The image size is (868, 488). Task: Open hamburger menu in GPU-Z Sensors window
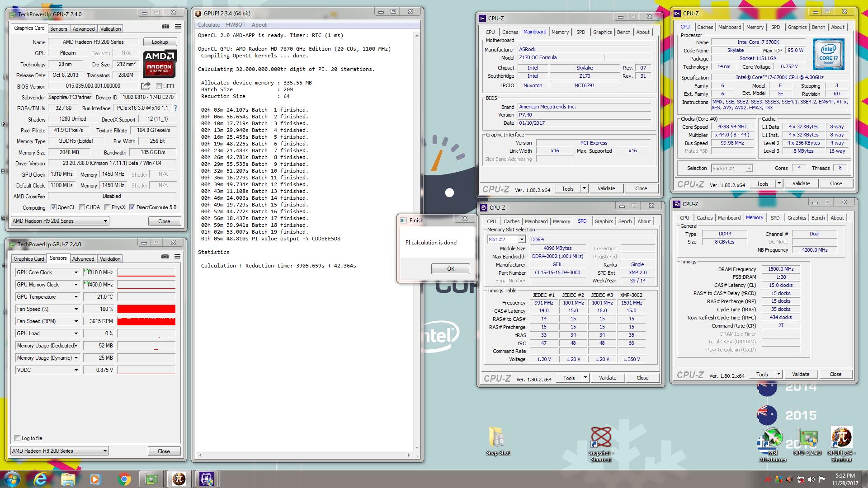pos(177,257)
